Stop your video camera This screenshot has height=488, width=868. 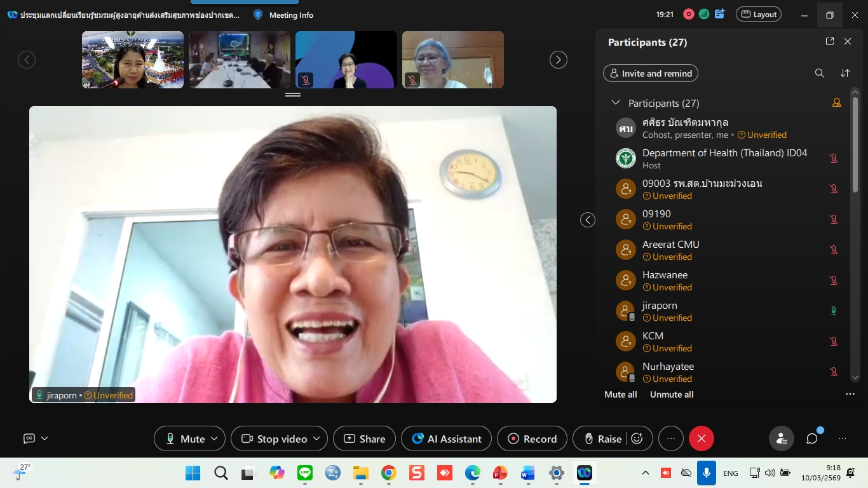click(x=275, y=438)
